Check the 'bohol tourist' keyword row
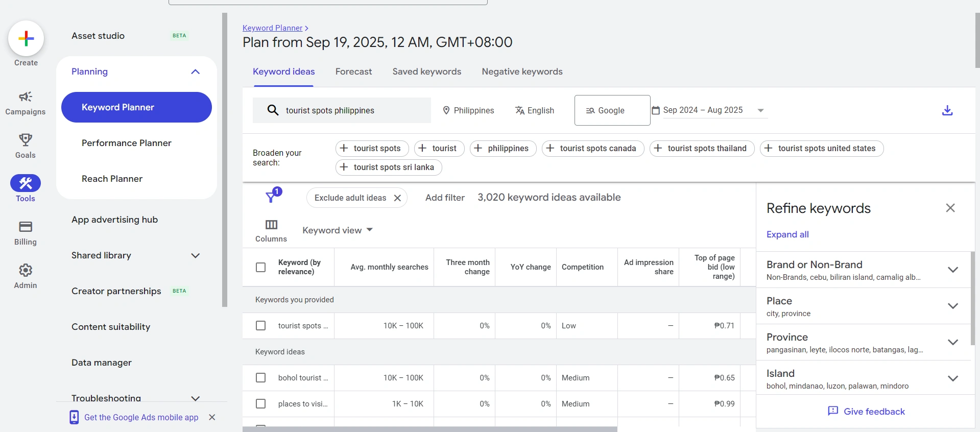The width and height of the screenshot is (980, 432). tap(260, 377)
